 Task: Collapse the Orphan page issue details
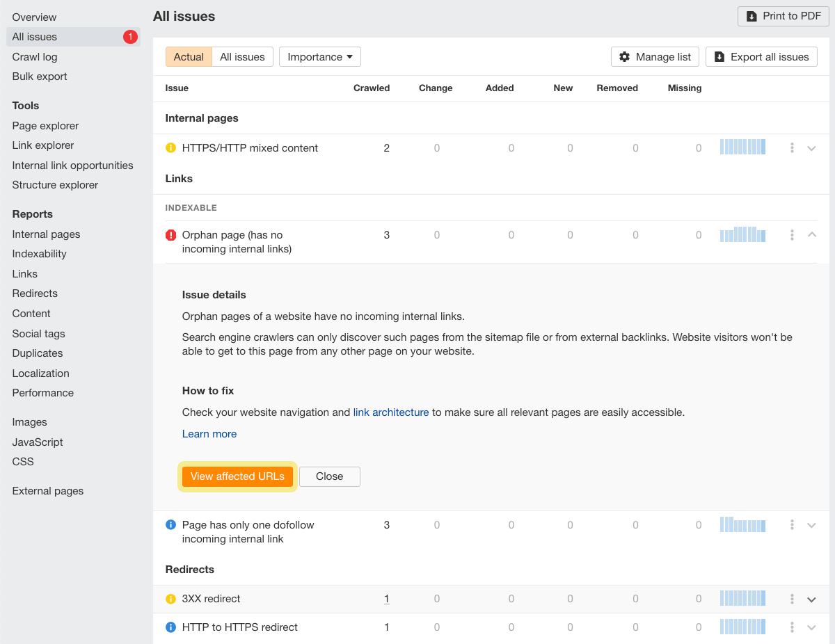click(x=812, y=234)
